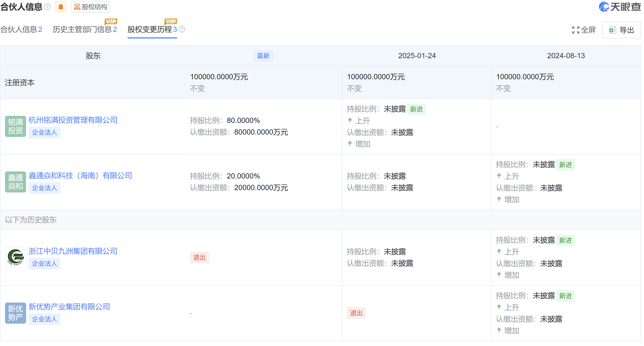This screenshot has width=644, height=346.
Task: Click help icon next to 股权变更历程 tab
Action: pos(182,29)
